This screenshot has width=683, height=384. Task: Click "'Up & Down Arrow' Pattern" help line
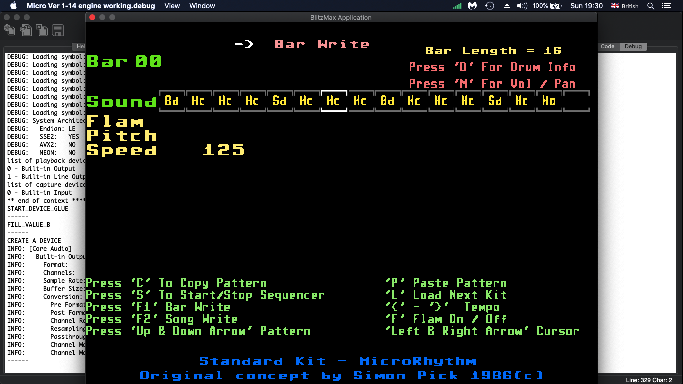(x=198, y=331)
